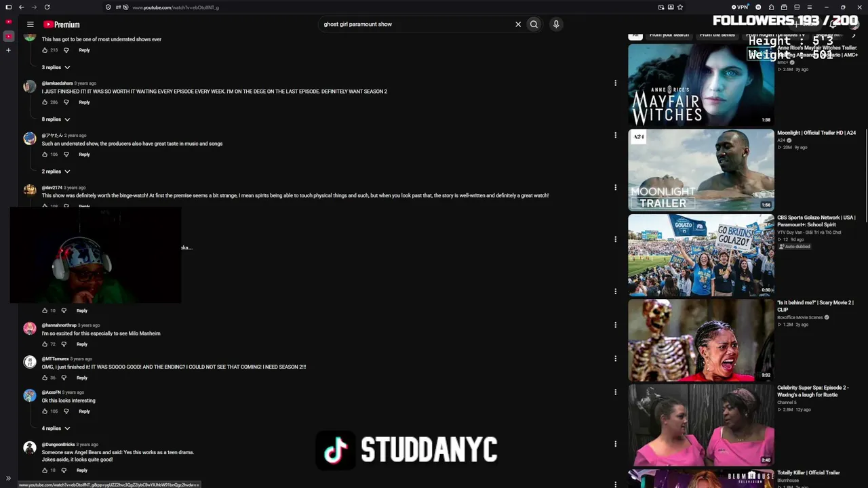Expand the 2 replies thread
This screenshot has width=868, height=488.
tap(56, 172)
